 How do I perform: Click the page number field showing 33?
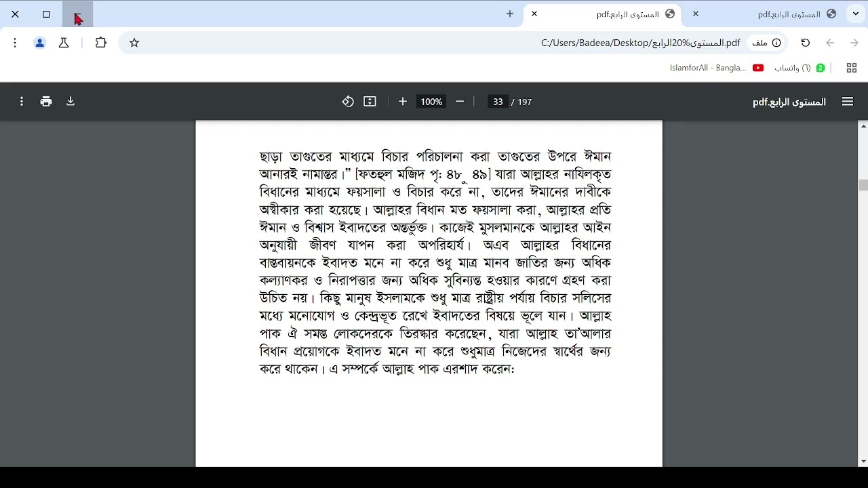pyautogui.click(x=498, y=102)
